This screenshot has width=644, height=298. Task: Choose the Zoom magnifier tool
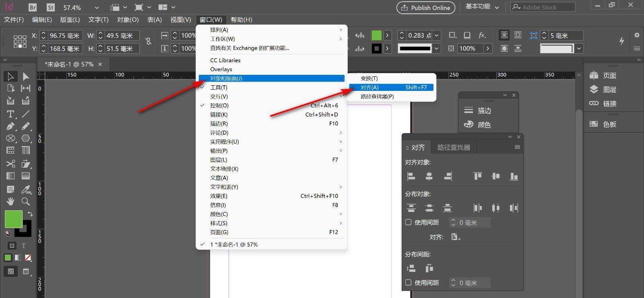click(25, 201)
